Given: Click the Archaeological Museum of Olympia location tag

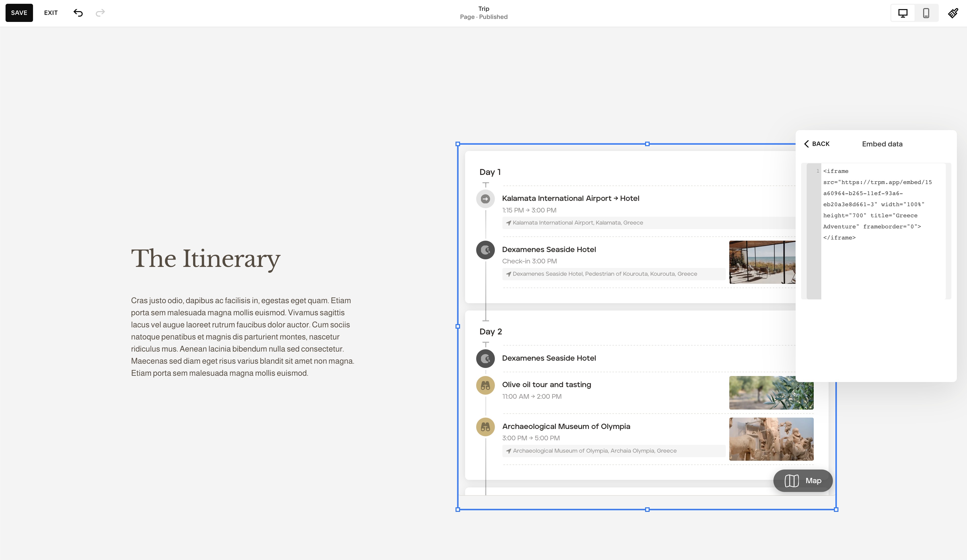Looking at the screenshot, I should pos(594,451).
